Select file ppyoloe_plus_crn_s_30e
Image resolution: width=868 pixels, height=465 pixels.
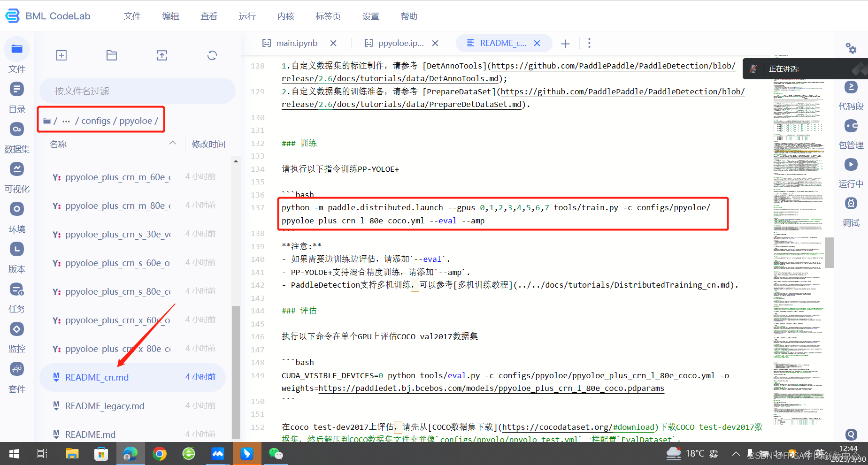click(x=133, y=234)
